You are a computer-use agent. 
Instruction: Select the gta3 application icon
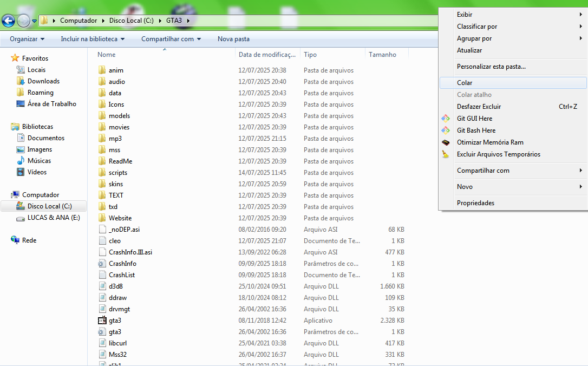pos(102,321)
